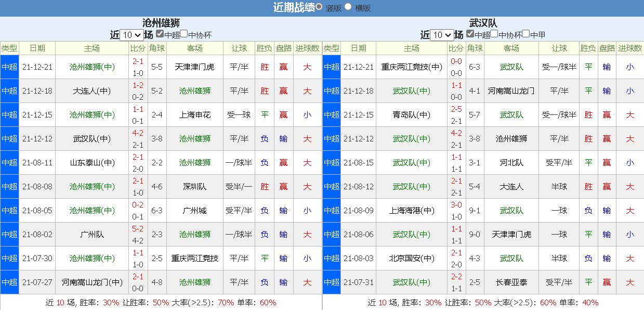Select the 21-08-08 date cell
644x310 pixels.
click(x=37, y=186)
